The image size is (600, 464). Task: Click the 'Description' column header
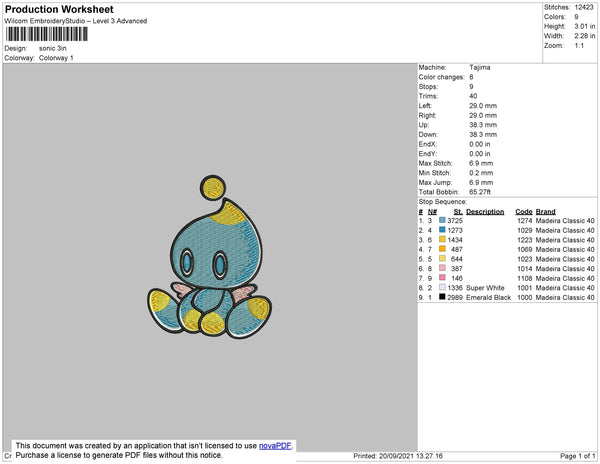pyautogui.click(x=485, y=212)
